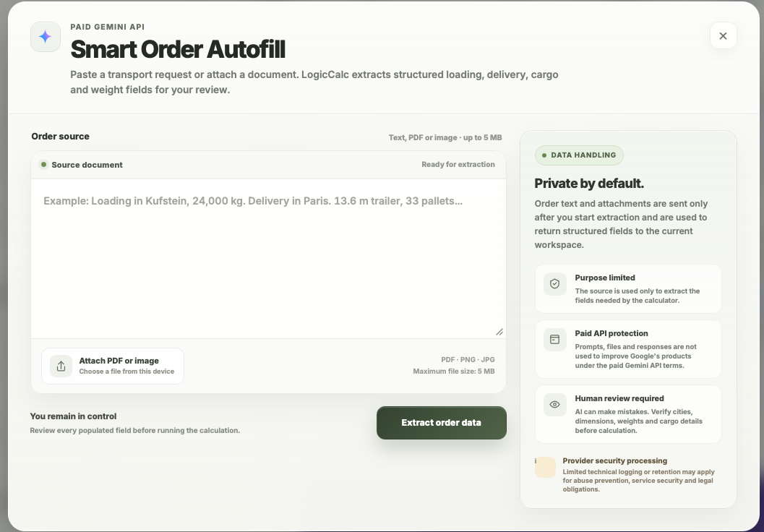Image resolution: width=764 pixels, height=532 pixels.
Task: Click the textarea resize handle
Action: 499,332
